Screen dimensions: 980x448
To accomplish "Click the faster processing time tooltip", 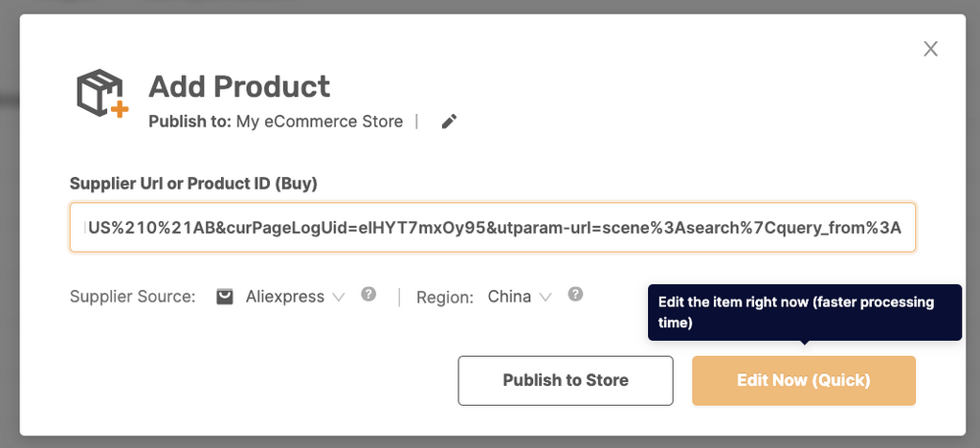I will point(805,312).
